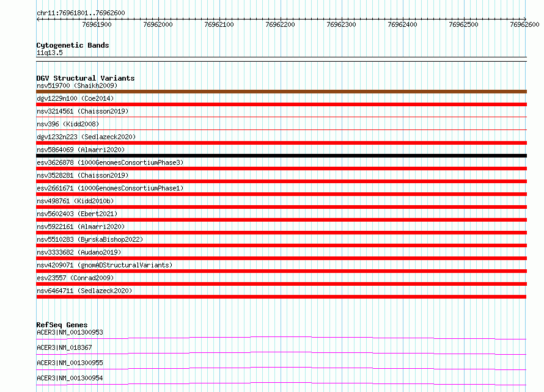This screenshot has width=544, height=392.
Task: Click the red bar of esv2661671
Action: pyautogui.click(x=281, y=194)
